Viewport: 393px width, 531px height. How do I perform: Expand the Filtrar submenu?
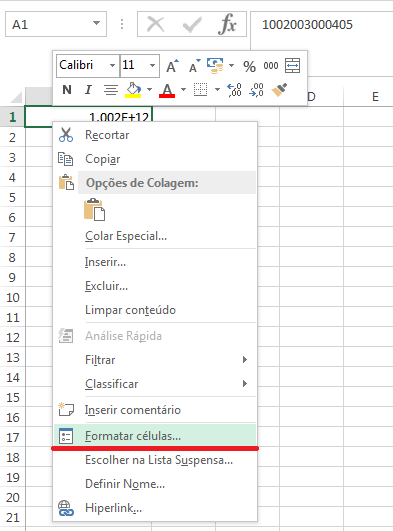(x=245, y=359)
